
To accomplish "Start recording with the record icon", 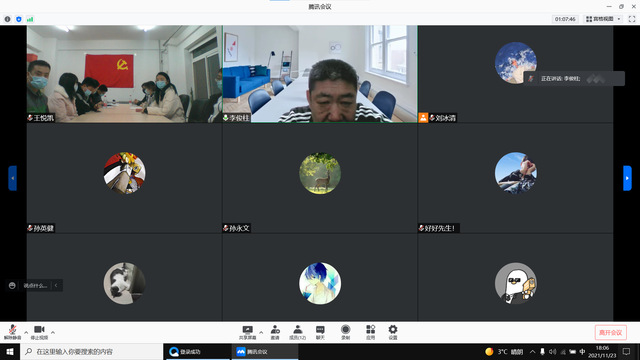I will click(x=346, y=332).
